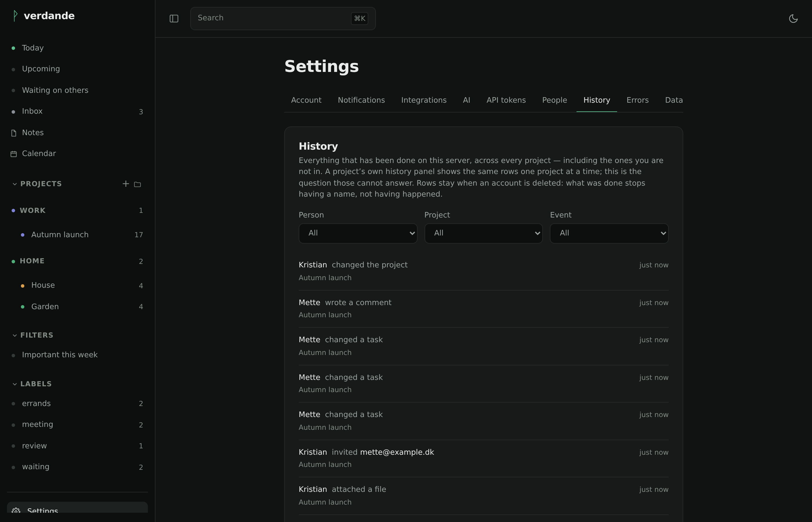This screenshot has width=812, height=522.
Task: Click 'Kristian invited mette@example.dk' row
Action: click(483, 458)
